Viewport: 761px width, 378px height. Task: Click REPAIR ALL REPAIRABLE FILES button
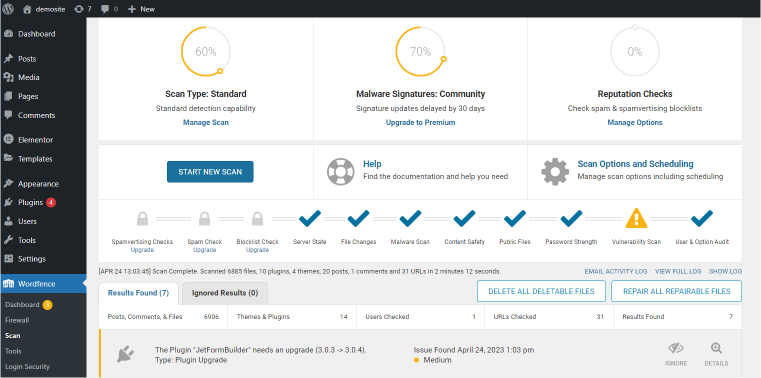[x=677, y=291]
